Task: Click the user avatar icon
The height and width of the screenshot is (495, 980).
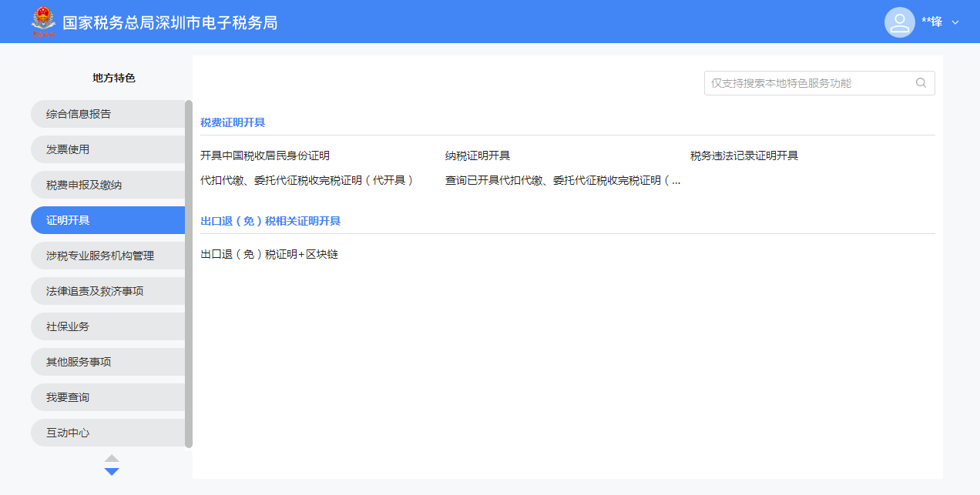Action: point(899,22)
